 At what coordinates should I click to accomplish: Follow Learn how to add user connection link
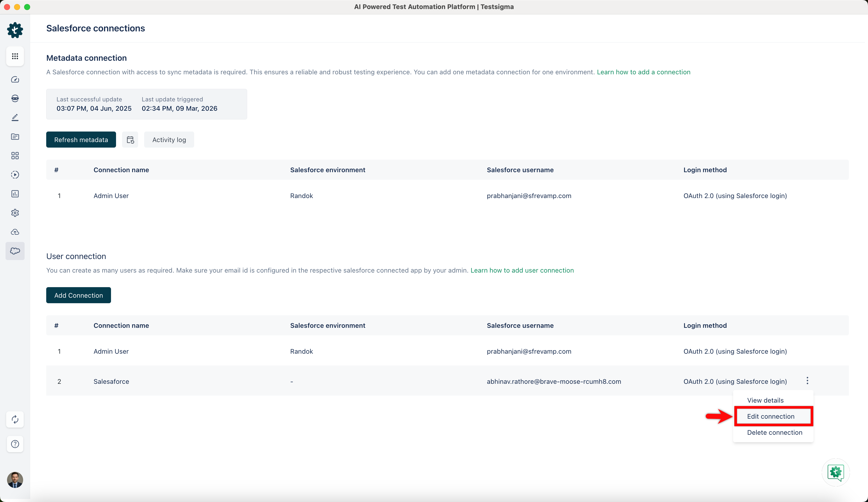522,270
